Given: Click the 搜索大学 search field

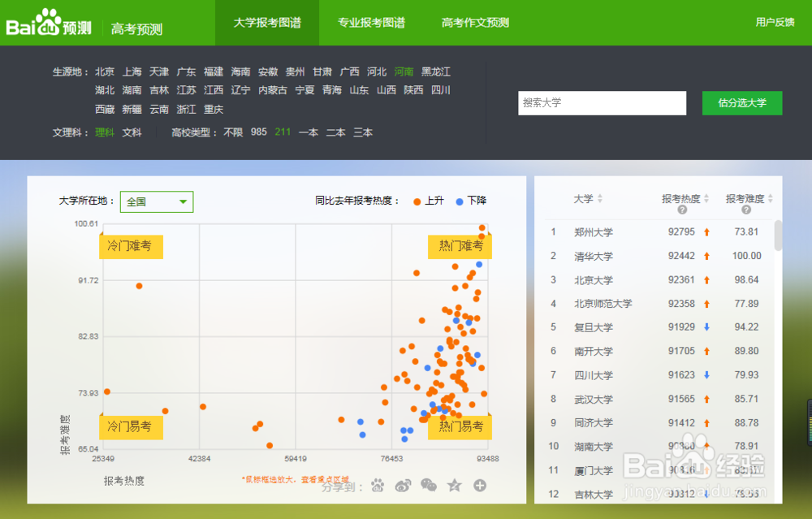Looking at the screenshot, I should click(x=602, y=103).
